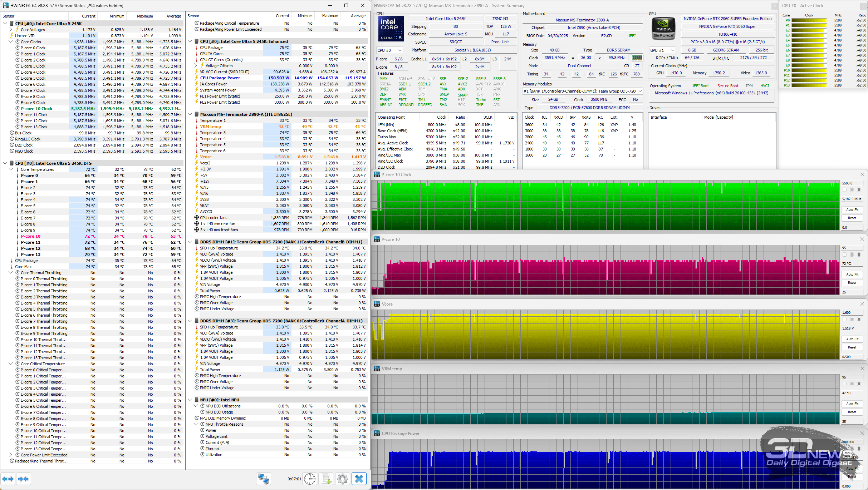Click the P13 core clock bar in Active Clock
This screenshot has width=868, height=490.
point(809,85)
